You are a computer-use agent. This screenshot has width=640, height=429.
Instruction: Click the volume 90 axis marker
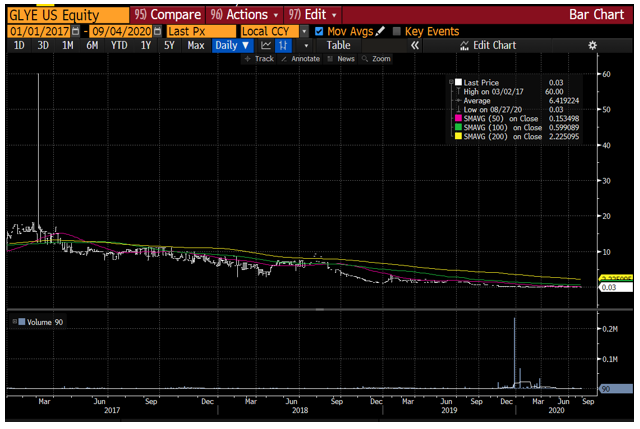[x=616, y=389]
